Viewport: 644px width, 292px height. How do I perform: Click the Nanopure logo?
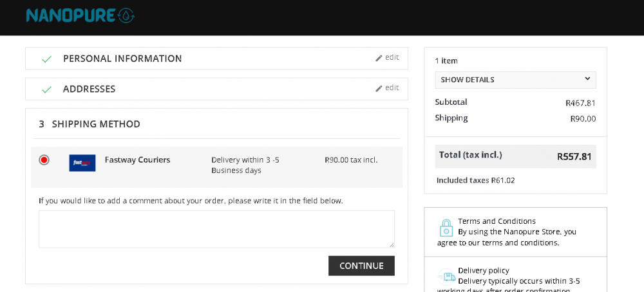[80, 15]
